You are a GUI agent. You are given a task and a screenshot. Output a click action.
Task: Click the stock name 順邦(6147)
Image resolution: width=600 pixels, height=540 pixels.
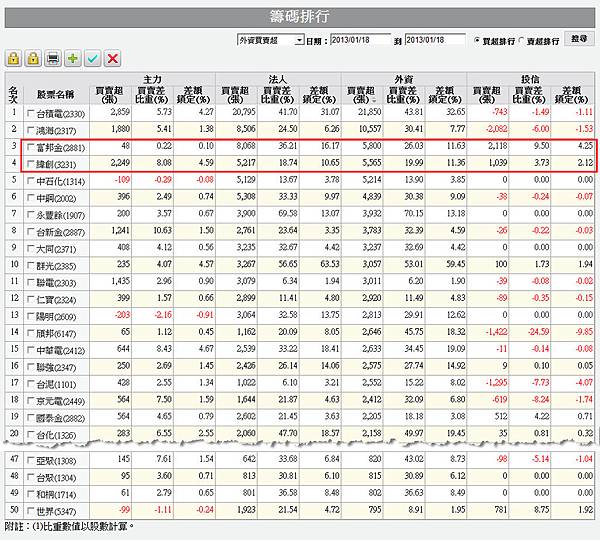pos(55,333)
